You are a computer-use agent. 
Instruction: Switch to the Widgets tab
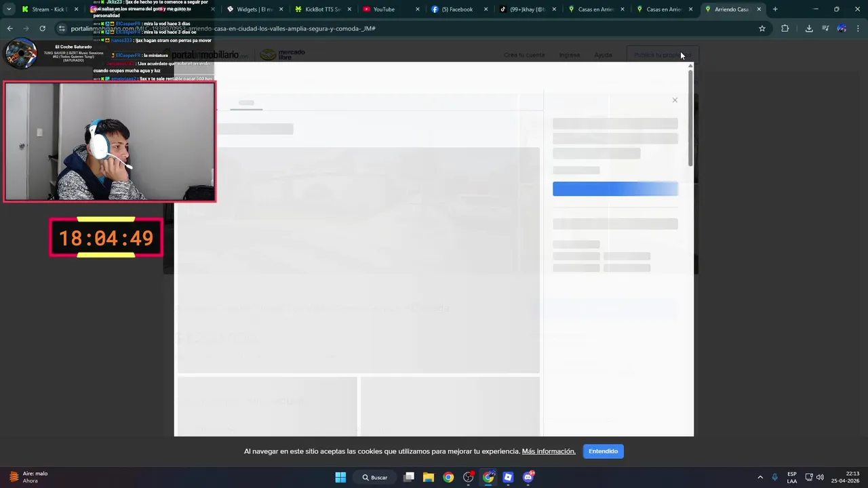pos(254,9)
